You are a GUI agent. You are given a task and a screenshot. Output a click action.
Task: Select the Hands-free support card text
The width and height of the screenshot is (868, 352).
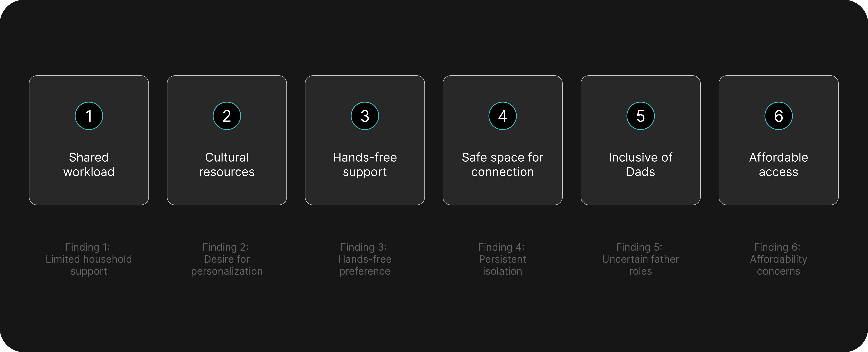point(365,164)
